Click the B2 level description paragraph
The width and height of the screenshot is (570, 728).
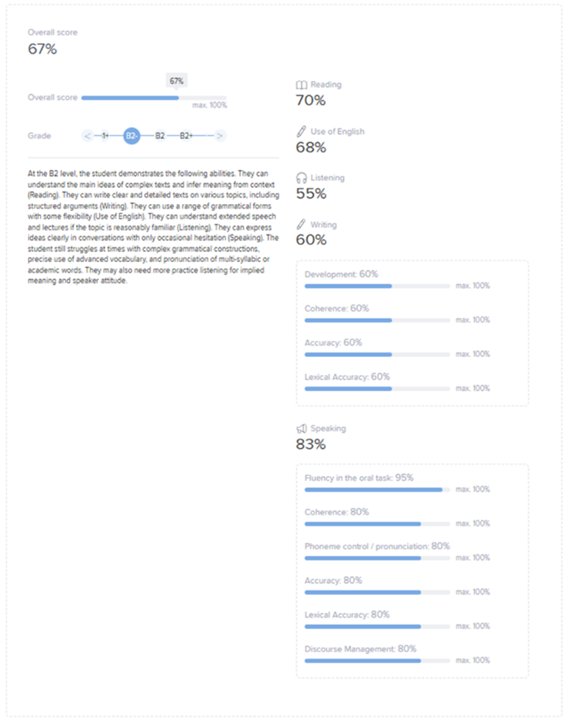[x=153, y=227]
